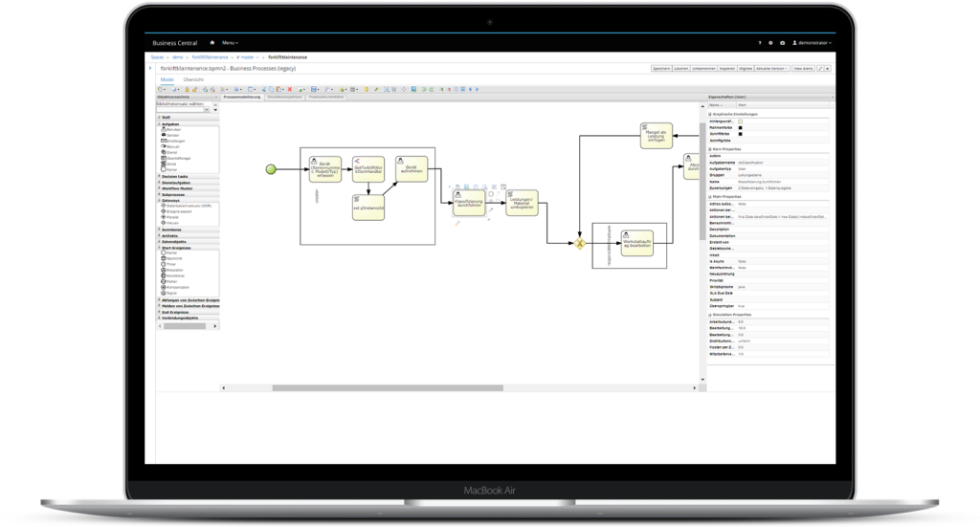Image resolution: width=980 pixels, height=527 pixels.
Task: Open the Menu dropdown in the header
Action: [x=230, y=43]
